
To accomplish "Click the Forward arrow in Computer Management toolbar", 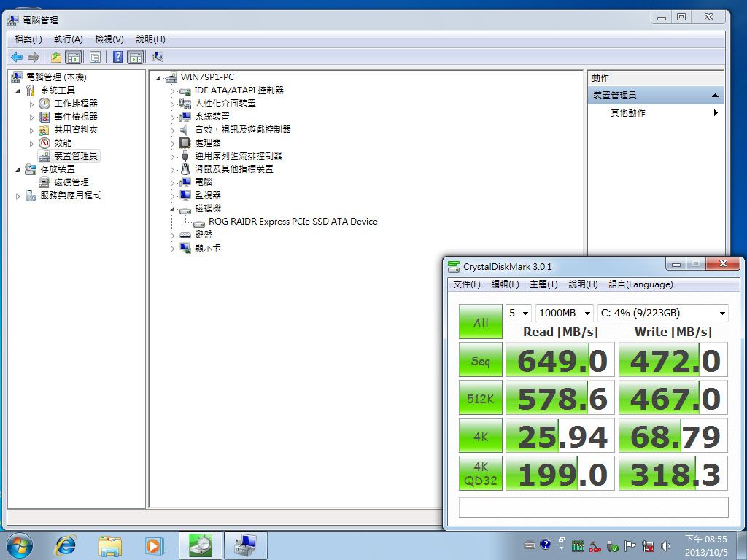I will pos(34,58).
